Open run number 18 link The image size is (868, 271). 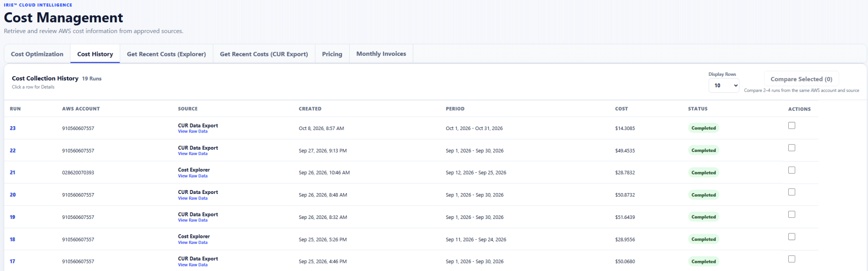click(12, 239)
